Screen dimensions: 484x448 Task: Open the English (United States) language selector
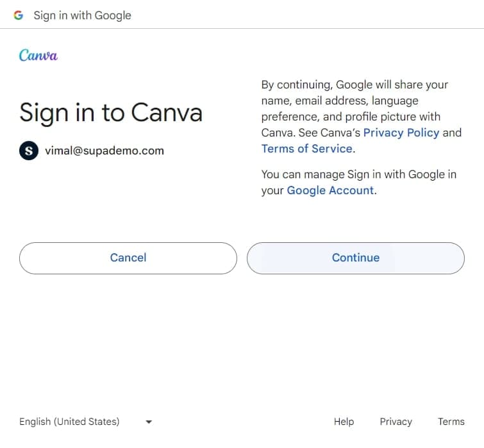[69, 422]
